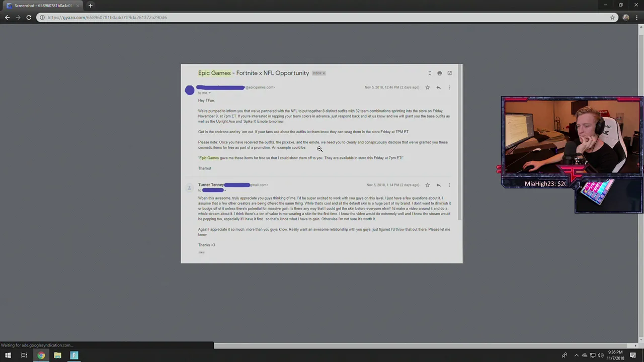Open the Chrome profile avatar
The height and width of the screenshot is (362, 644).
coord(626,18)
